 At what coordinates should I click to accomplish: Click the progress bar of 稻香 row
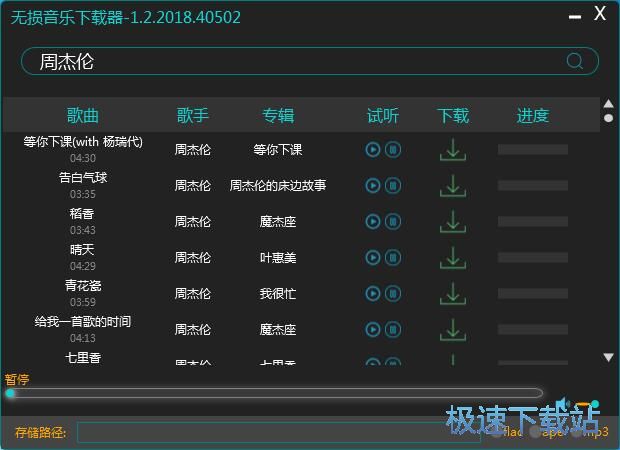(533, 221)
